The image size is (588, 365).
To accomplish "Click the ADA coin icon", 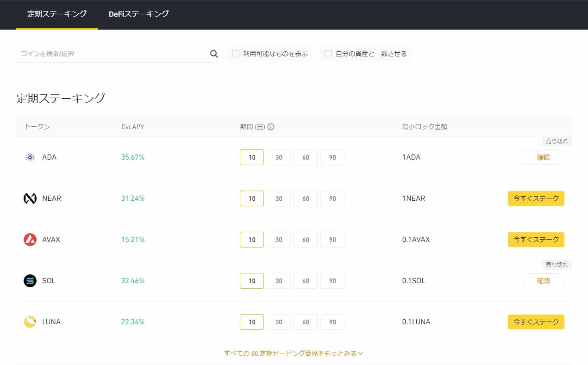I will (x=30, y=157).
